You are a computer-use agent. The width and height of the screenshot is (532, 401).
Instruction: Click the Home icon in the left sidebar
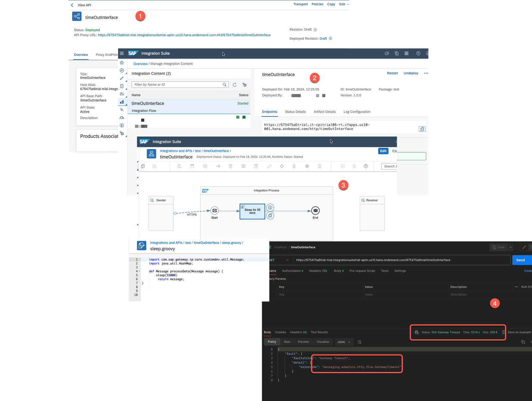point(122,63)
